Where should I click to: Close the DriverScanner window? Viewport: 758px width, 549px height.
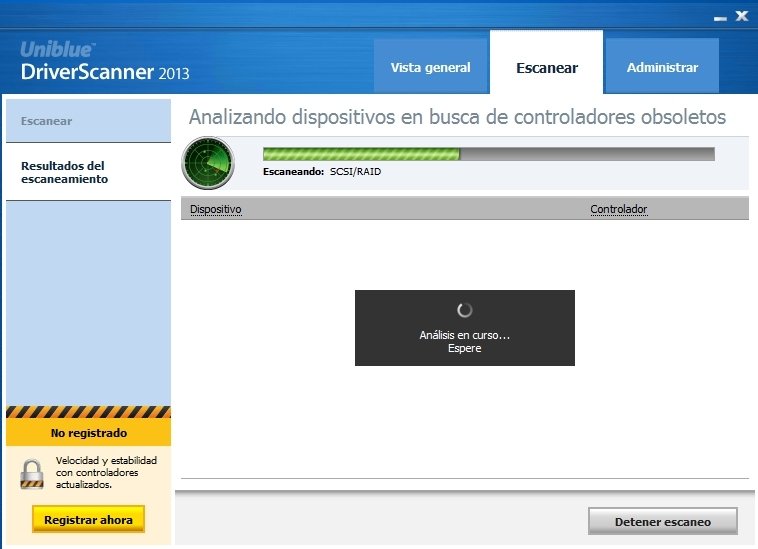tap(742, 16)
